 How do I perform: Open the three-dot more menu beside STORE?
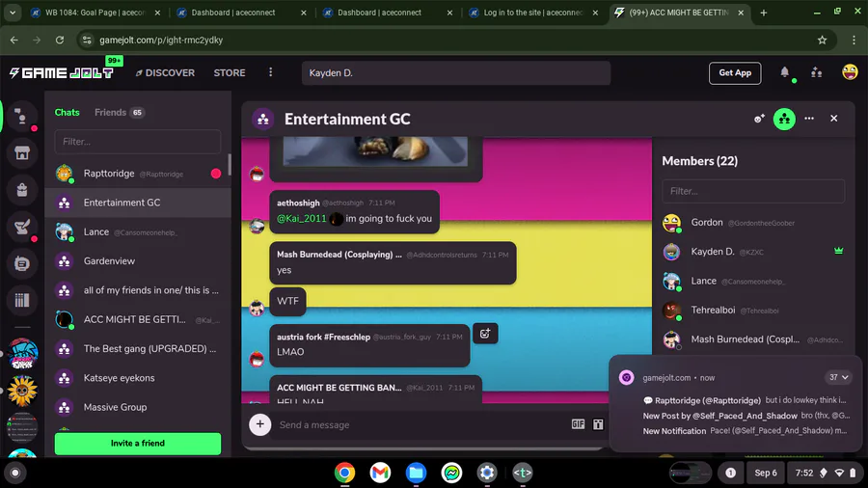click(271, 72)
